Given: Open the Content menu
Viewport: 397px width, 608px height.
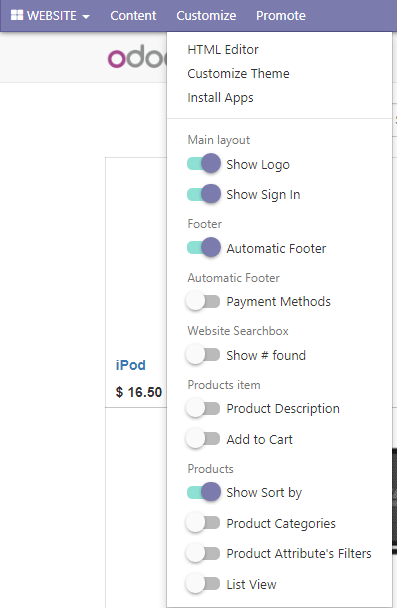Looking at the screenshot, I should (x=133, y=16).
